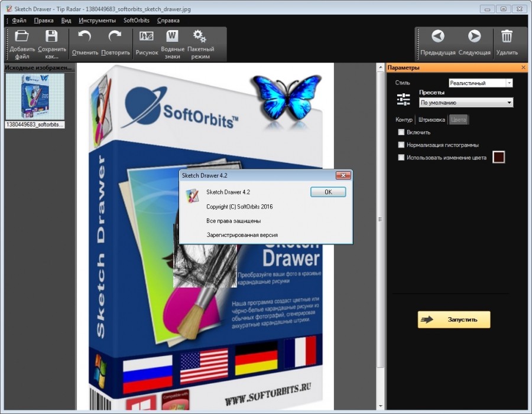Open the Правка menu
This screenshot has height=414, width=532.
[44, 20]
